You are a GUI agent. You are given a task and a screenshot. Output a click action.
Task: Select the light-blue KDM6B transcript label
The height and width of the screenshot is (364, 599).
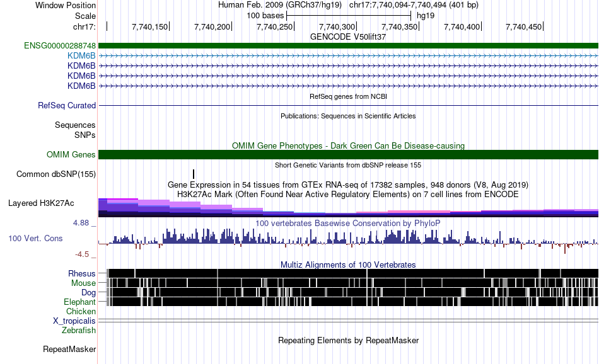click(81, 55)
